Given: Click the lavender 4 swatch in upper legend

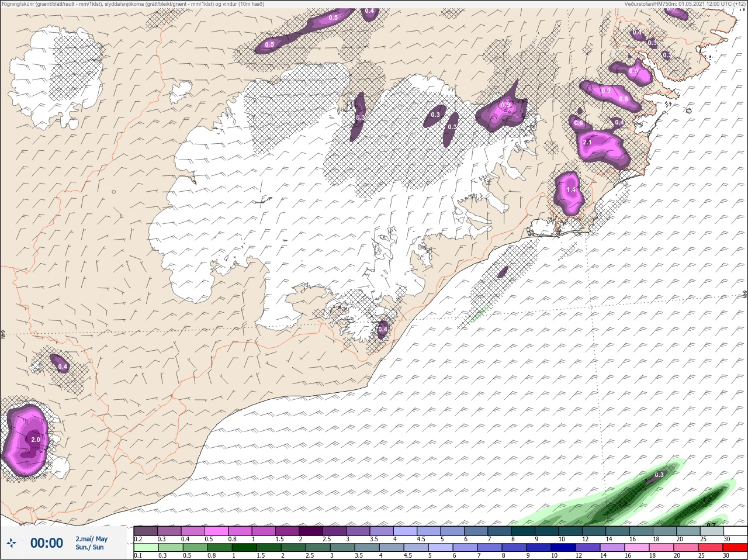Looking at the screenshot, I should (x=406, y=531).
